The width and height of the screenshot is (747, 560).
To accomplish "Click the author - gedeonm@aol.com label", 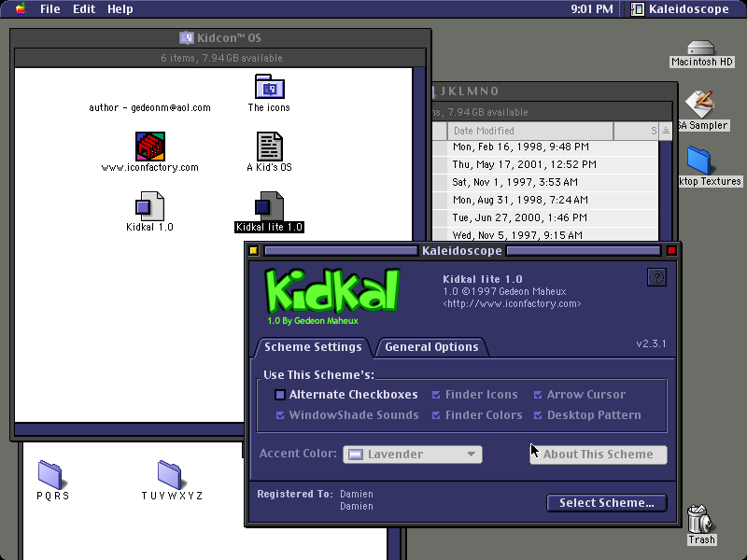I will click(x=149, y=107).
